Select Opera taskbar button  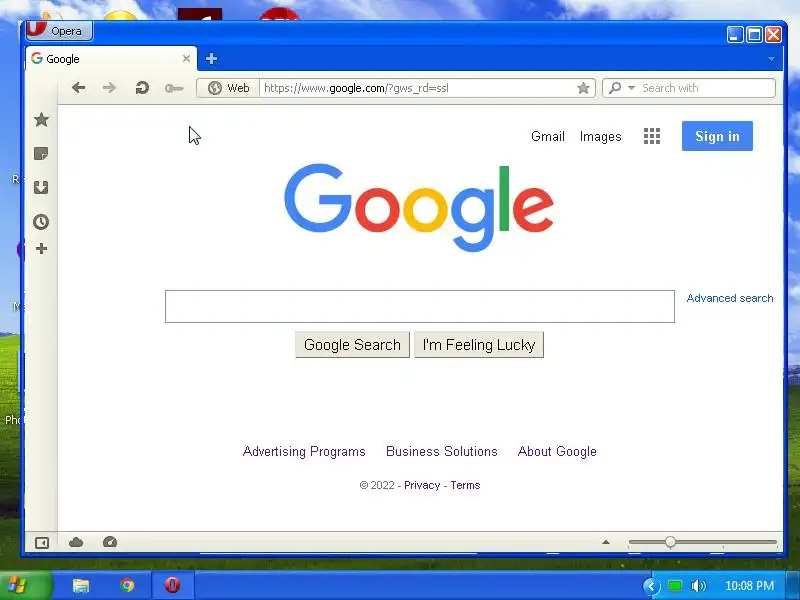172,585
